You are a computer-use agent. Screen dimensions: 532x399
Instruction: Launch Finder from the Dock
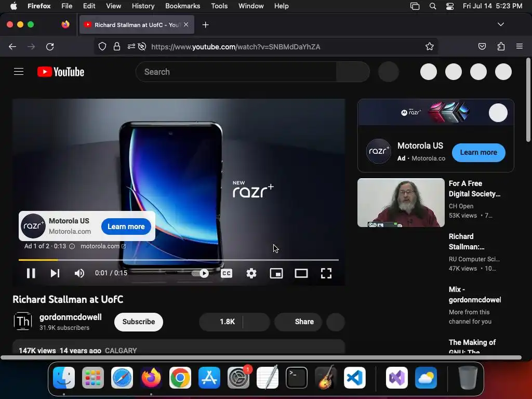coord(64,378)
